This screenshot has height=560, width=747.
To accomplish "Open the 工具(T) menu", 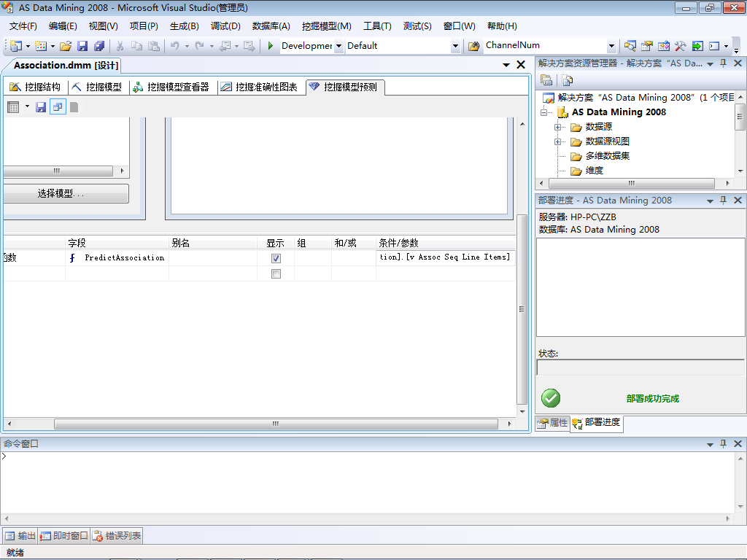I will [377, 26].
